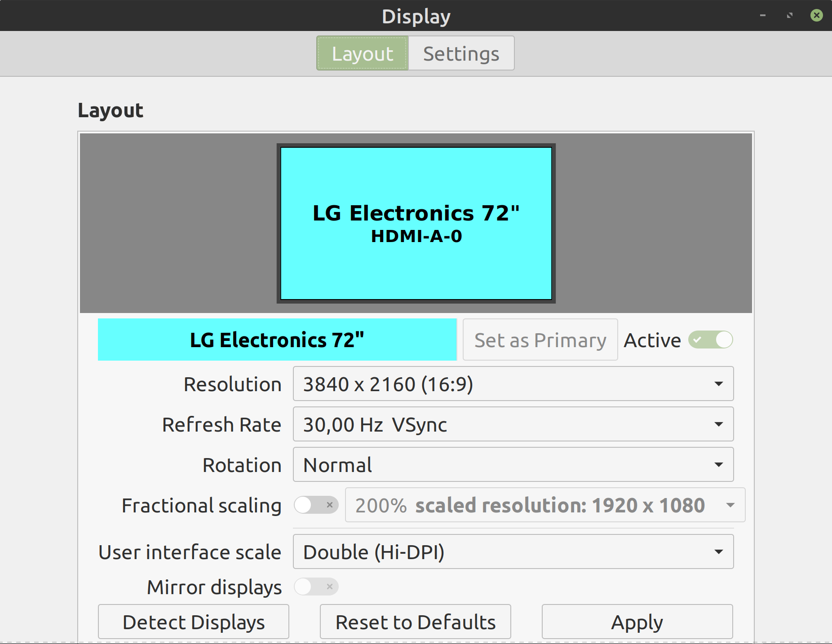This screenshot has height=644, width=832.
Task: Enable Fractional scaling switch
Action: [316, 505]
